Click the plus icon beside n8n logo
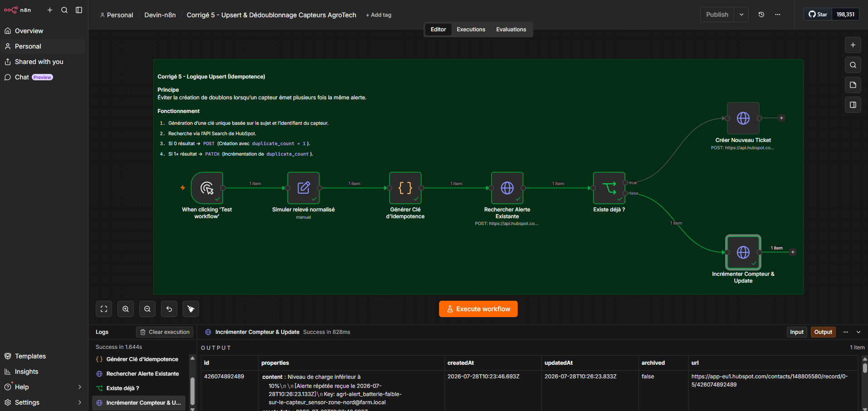The height and width of the screenshot is (411, 868). [x=50, y=10]
